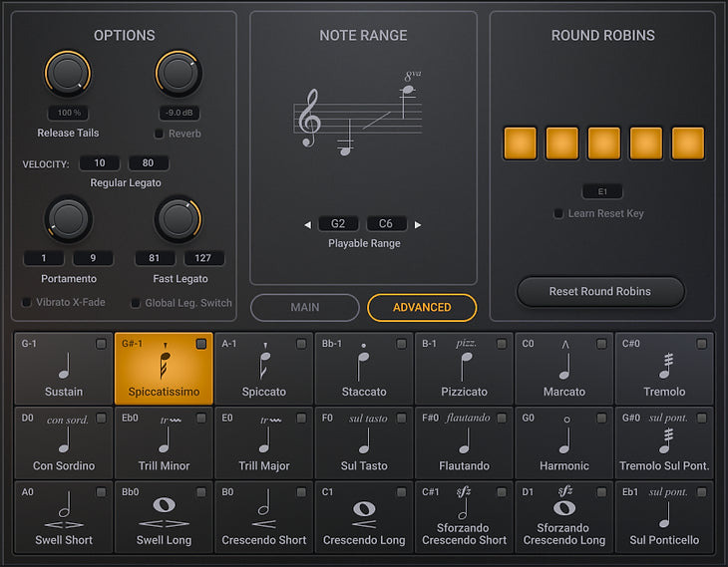Image resolution: width=728 pixels, height=567 pixels.
Task: Click the right arrow beside C6
Action: [418, 224]
